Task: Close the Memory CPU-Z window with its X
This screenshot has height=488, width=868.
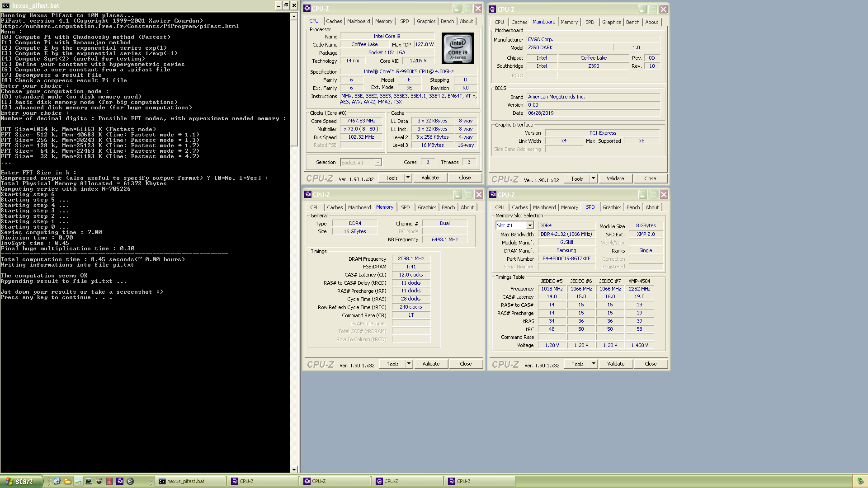Action: click(x=479, y=194)
